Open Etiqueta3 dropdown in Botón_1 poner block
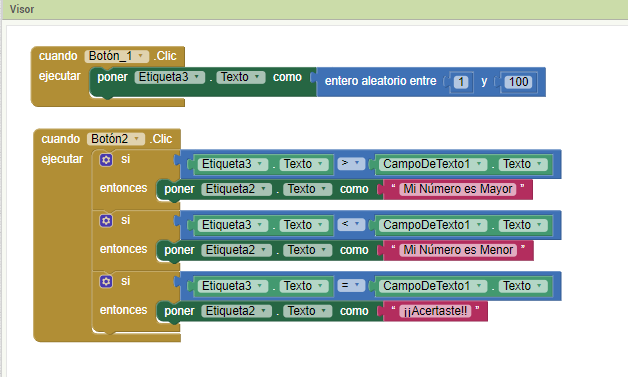Image resolution: width=628 pixels, height=377 pixels. point(169,77)
